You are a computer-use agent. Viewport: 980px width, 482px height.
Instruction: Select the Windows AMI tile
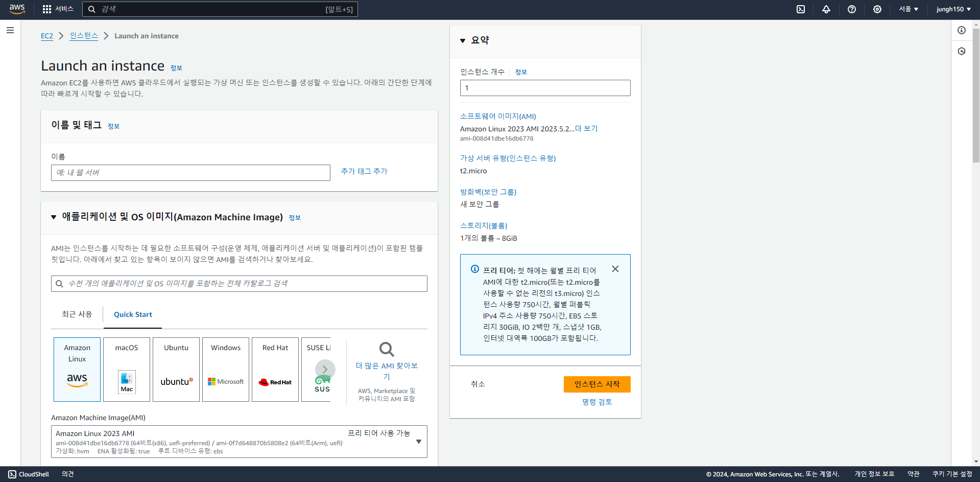click(226, 370)
